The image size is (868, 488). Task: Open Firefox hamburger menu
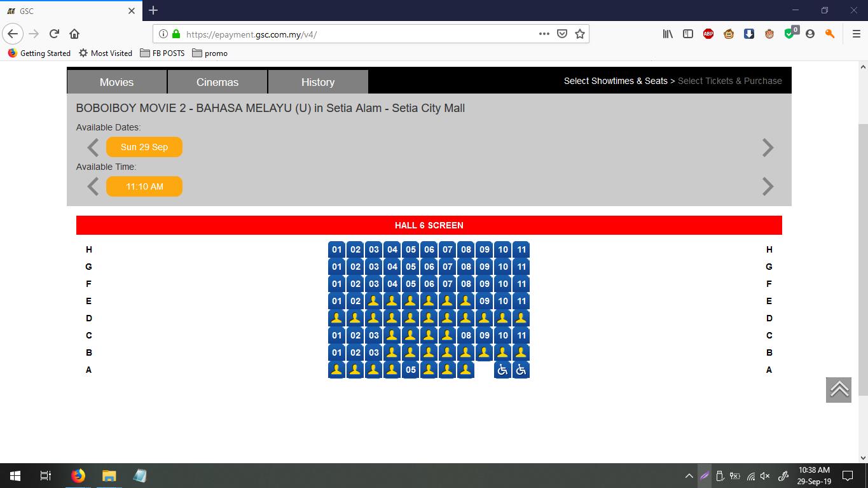[856, 34]
